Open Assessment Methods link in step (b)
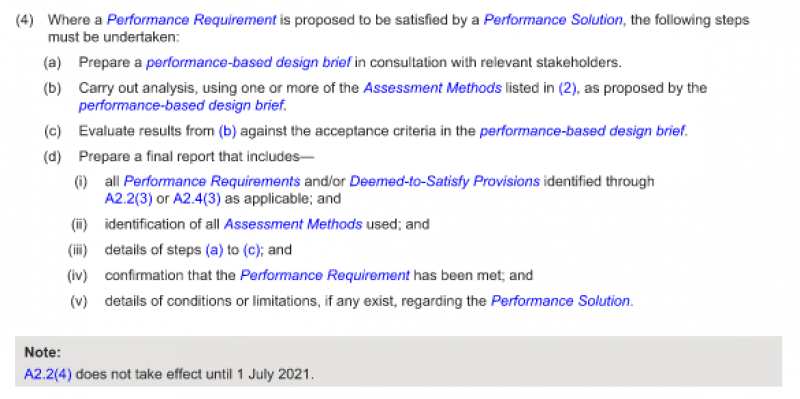800x399 pixels. click(x=432, y=88)
